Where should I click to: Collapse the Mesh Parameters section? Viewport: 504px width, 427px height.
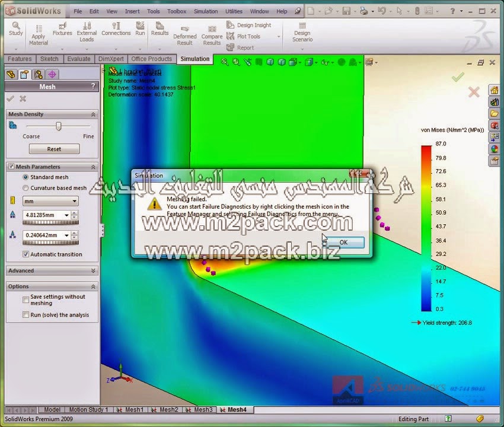point(93,167)
